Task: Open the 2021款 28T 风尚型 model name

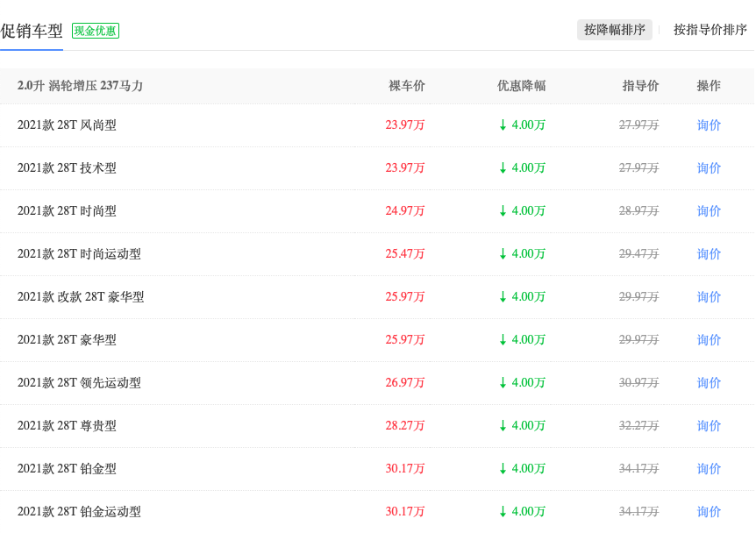Action: 67,125
